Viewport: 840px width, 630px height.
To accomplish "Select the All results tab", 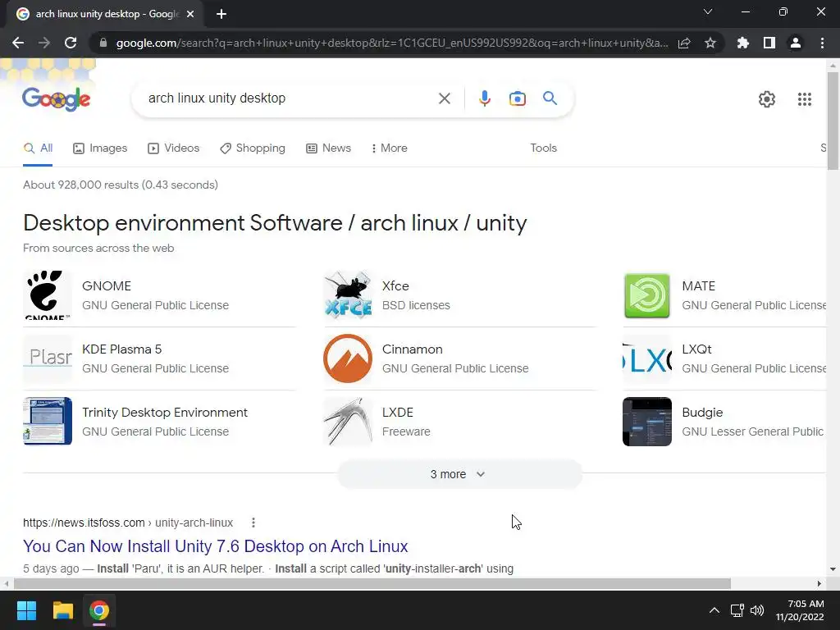I will pos(38,148).
